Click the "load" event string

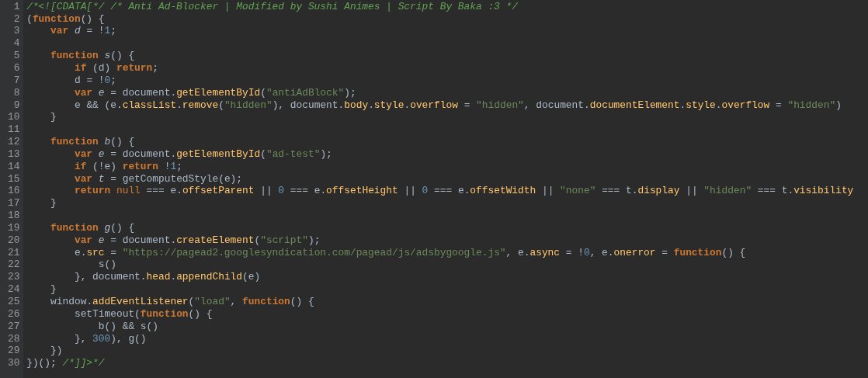click(213, 301)
